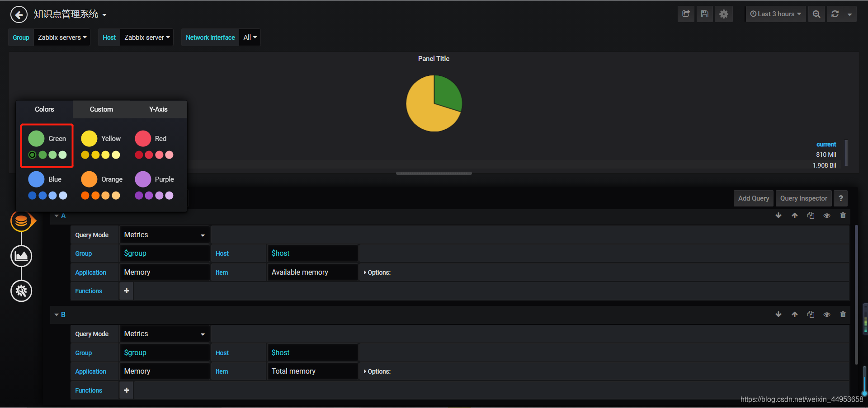868x408 pixels.
Task: Pick the Purple color swatch
Action: pyautogui.click(x=143, y=179)
